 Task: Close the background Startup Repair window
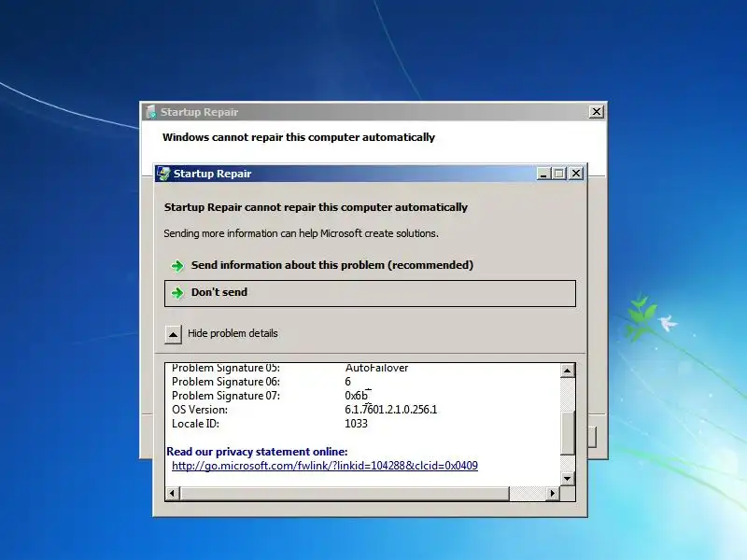pos(596,112)
